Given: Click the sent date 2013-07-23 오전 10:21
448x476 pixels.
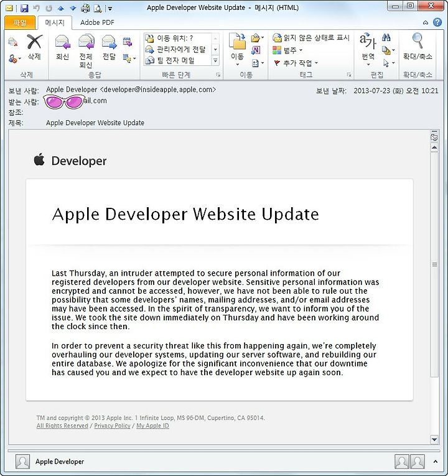Looking at the screenshot, I should coord(396,90).
